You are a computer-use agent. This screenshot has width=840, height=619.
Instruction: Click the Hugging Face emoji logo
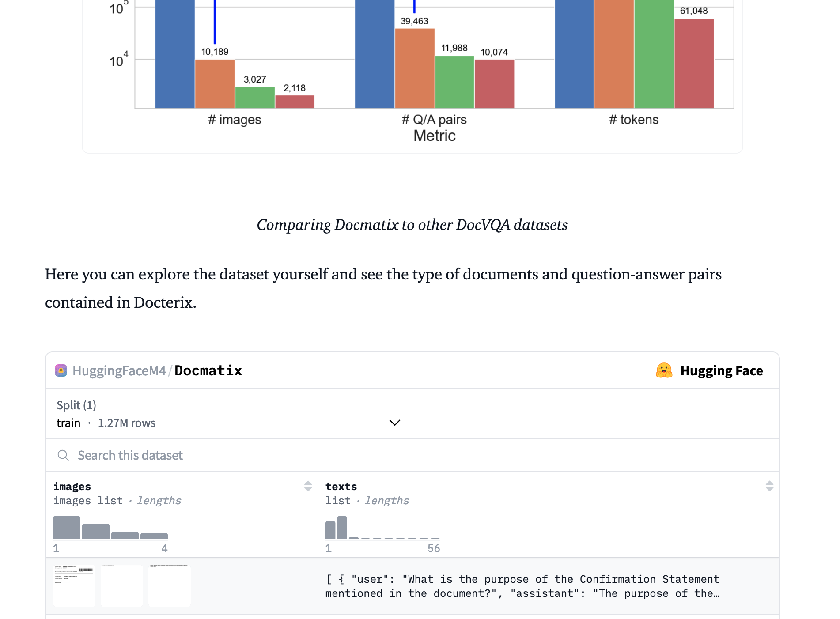point(664,370)
